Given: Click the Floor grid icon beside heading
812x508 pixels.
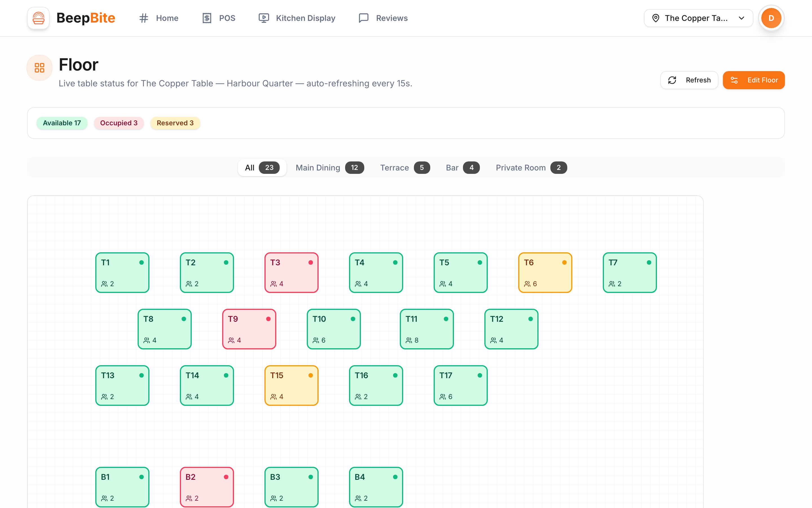Looking at the screenshot, I should pyautogui.click(x=39, y=68).
